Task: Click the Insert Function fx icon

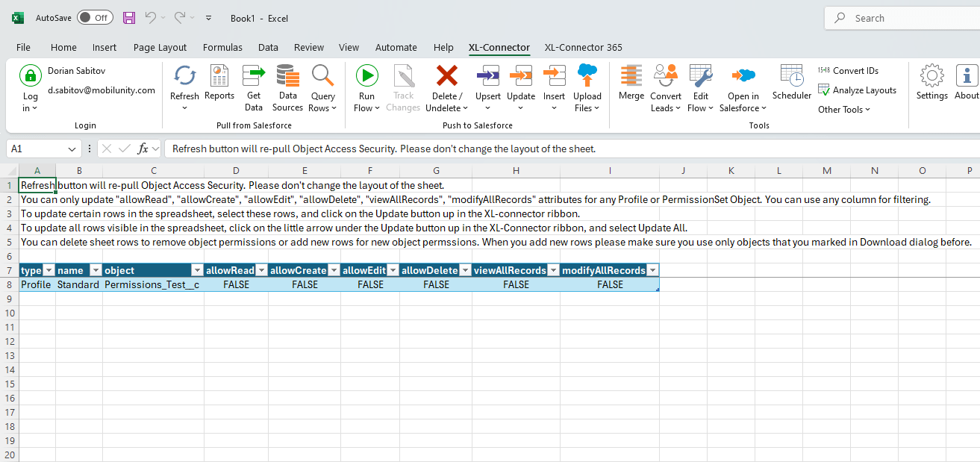Action: (143, 149)
